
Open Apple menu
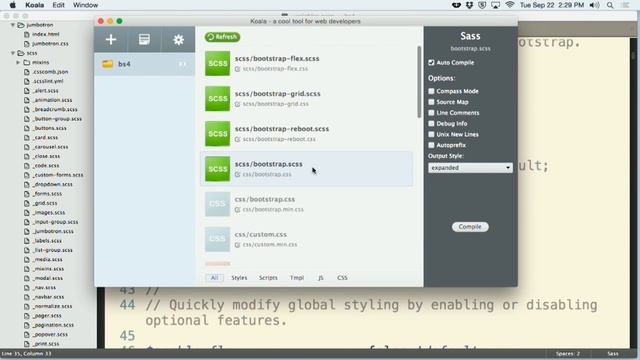pos(13,5)
